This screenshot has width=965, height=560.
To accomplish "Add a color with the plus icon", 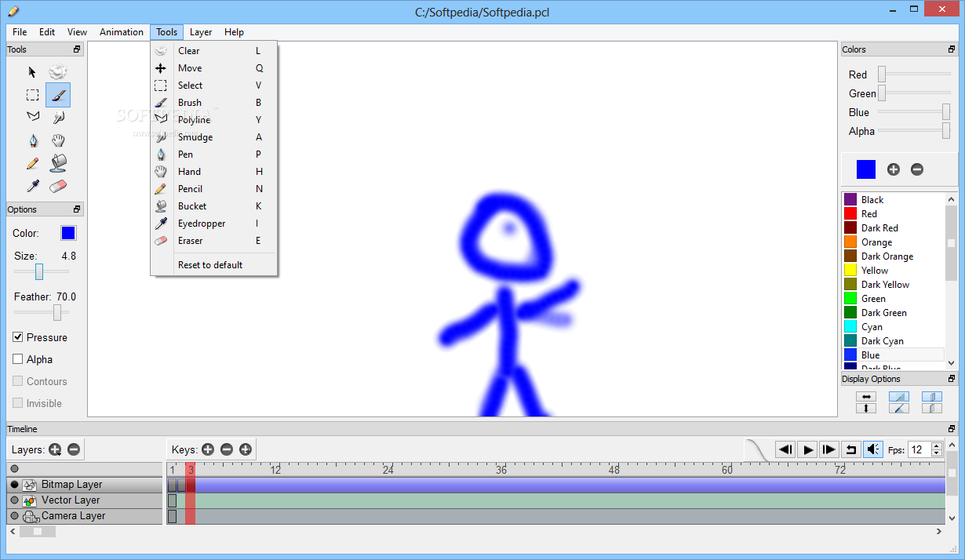I will click(893, 169).
